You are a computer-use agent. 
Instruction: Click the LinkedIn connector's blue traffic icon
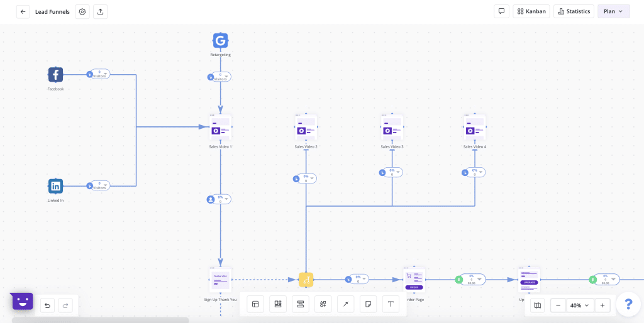89,186
